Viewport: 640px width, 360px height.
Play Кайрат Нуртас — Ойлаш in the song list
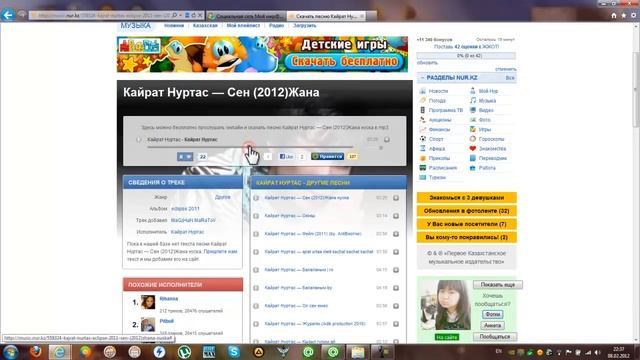pos(256,216)
